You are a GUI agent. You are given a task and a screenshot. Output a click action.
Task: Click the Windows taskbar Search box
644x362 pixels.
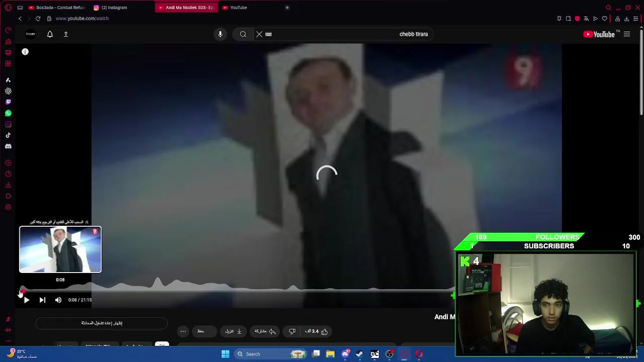(x=271, y=354)
